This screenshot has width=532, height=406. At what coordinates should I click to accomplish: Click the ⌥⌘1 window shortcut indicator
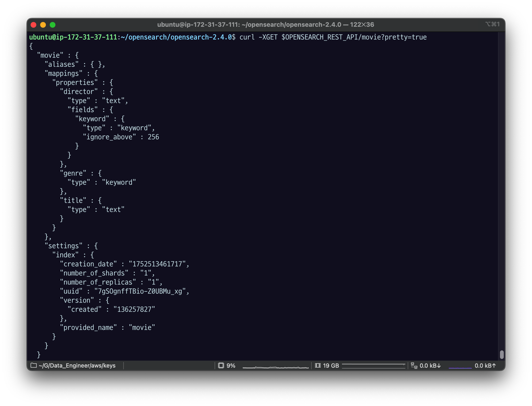point(492,24)
